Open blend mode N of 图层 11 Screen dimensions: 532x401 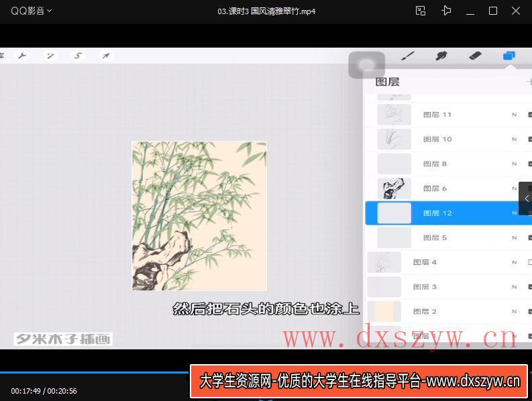click(x=515, y=115)
